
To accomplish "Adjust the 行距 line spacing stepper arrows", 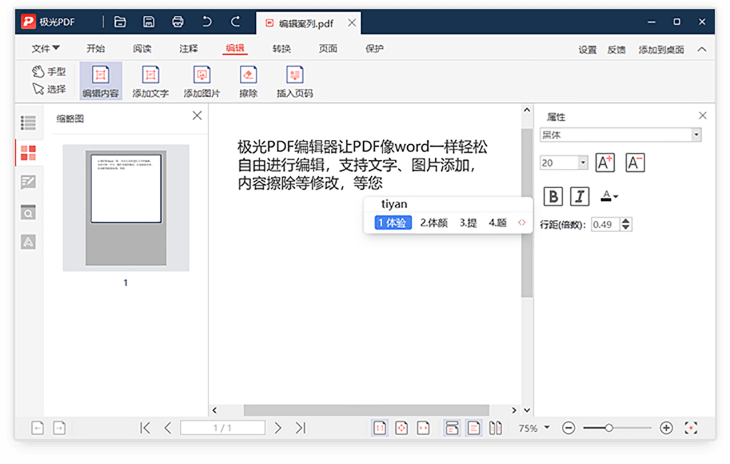I will pyautogui.click(x=626, y=224).
